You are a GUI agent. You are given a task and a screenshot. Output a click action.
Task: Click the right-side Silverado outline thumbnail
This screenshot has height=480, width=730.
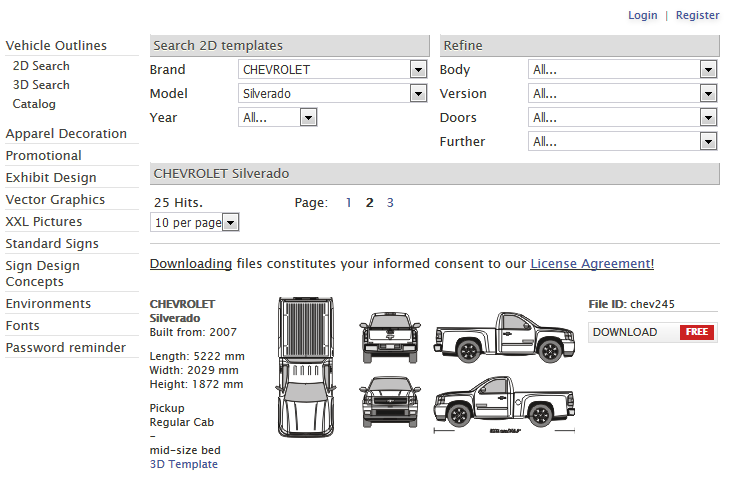[504, 338]
